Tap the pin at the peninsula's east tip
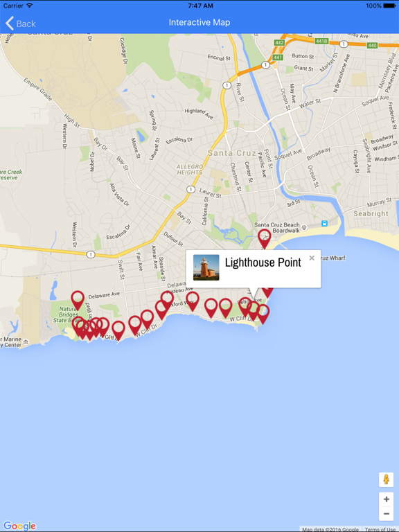399x532 pixels. click(x=263, y=314)
